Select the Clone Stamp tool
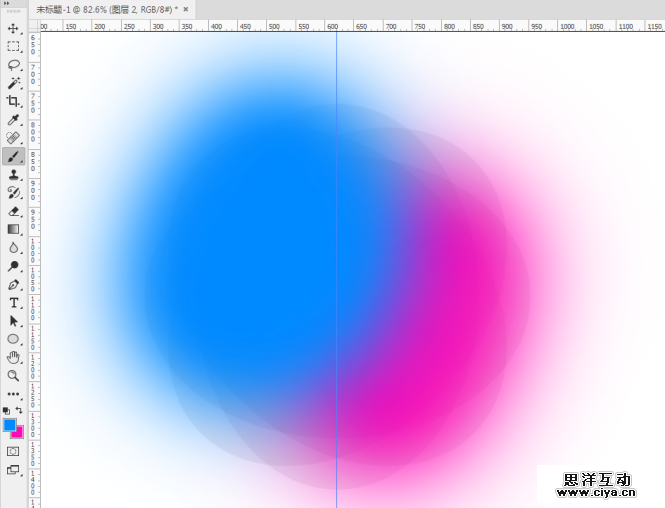This screenshot has width=665, height=508. pyautogui.click(x=13, y=175)
